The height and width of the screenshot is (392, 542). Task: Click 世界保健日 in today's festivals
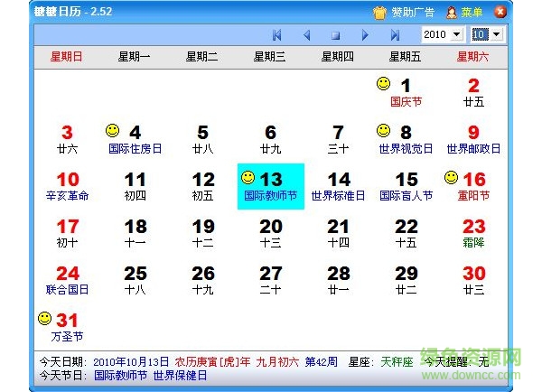(x=180, y=376)
